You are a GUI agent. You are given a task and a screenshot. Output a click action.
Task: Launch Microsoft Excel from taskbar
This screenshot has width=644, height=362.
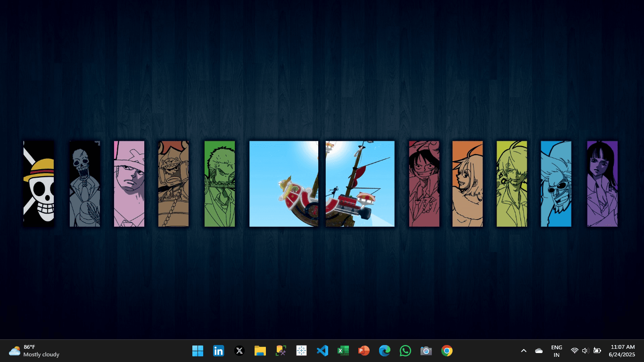(x=343, y=351)
